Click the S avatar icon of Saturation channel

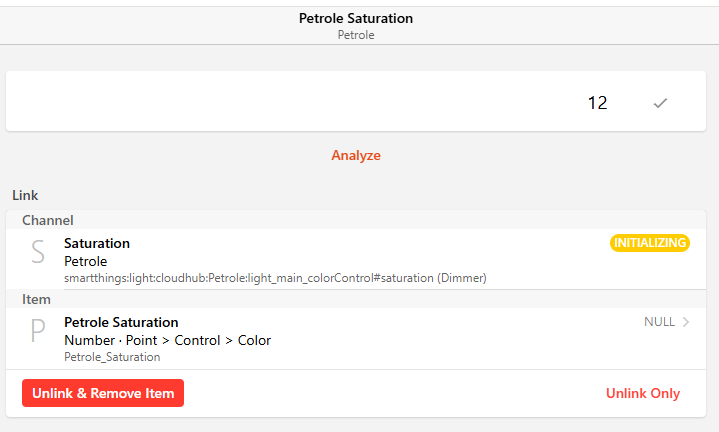click(38, 252)
